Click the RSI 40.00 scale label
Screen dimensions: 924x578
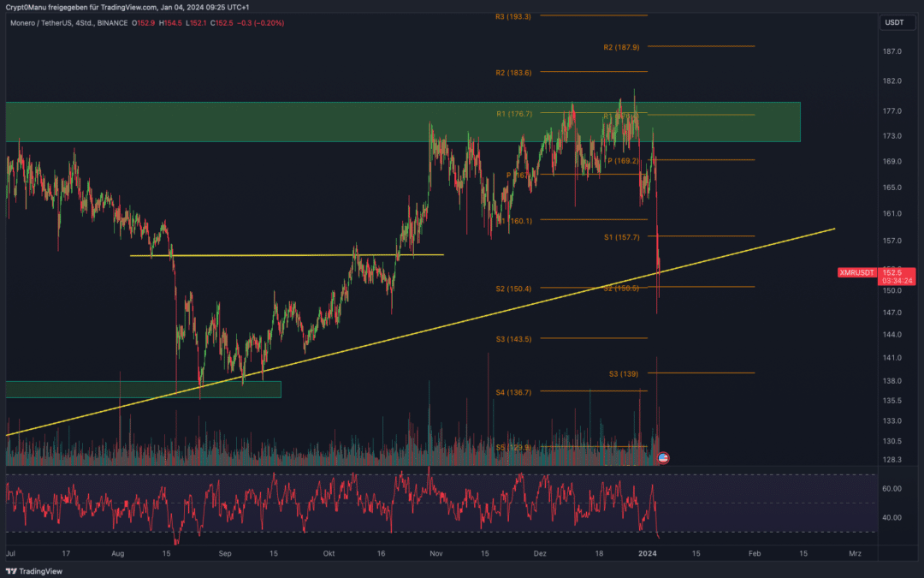coord(891,517)
